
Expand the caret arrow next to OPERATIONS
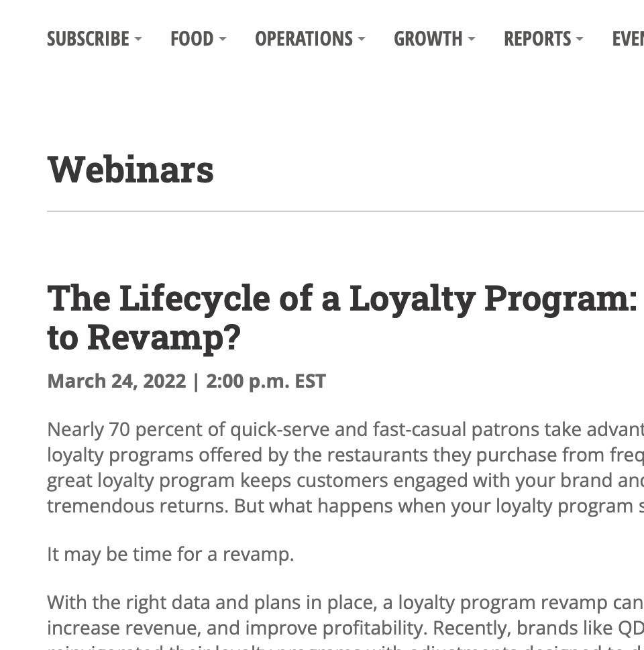[362, 39]
